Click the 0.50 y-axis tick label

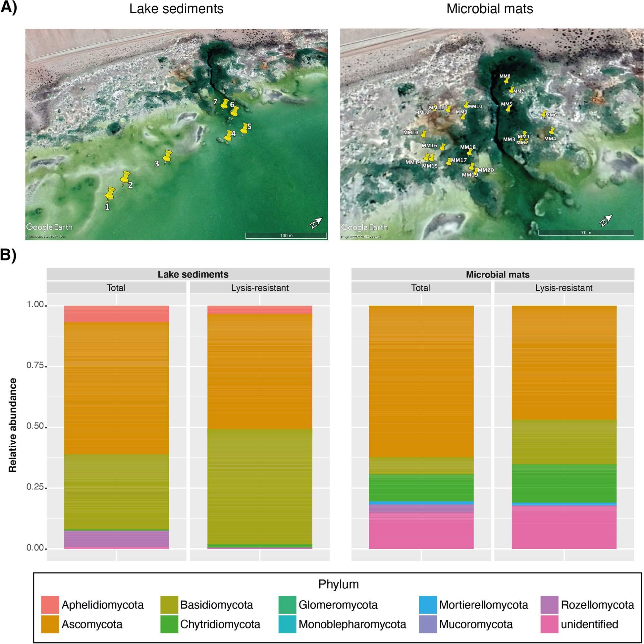point(35,426)
